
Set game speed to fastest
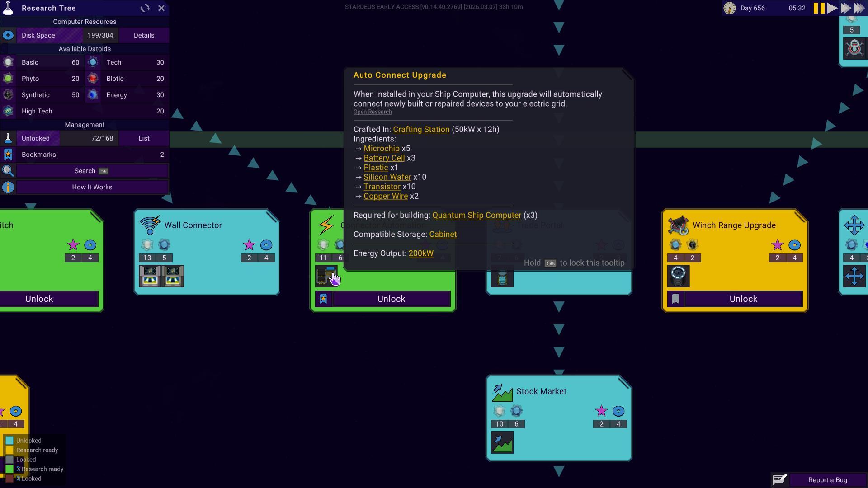(859, 8)
